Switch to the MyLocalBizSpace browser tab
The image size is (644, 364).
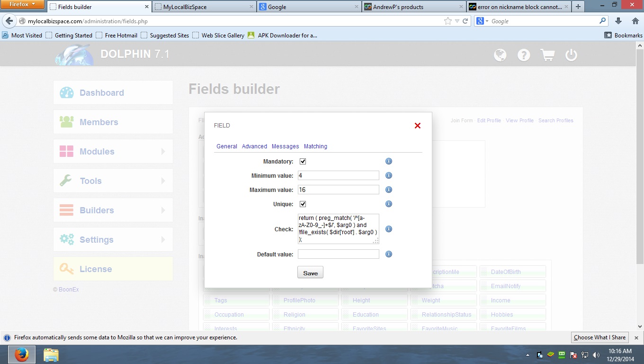coord(205,7)
